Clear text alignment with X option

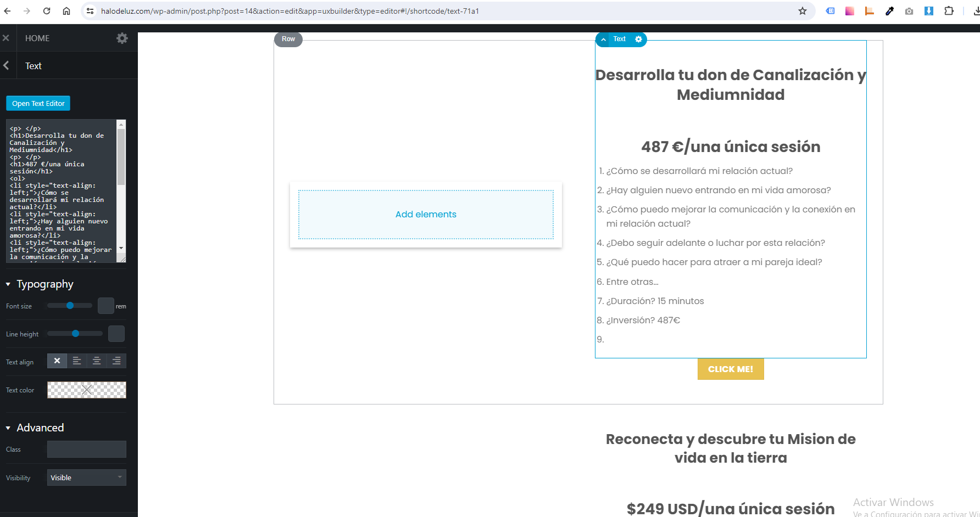tap(57, 361)
